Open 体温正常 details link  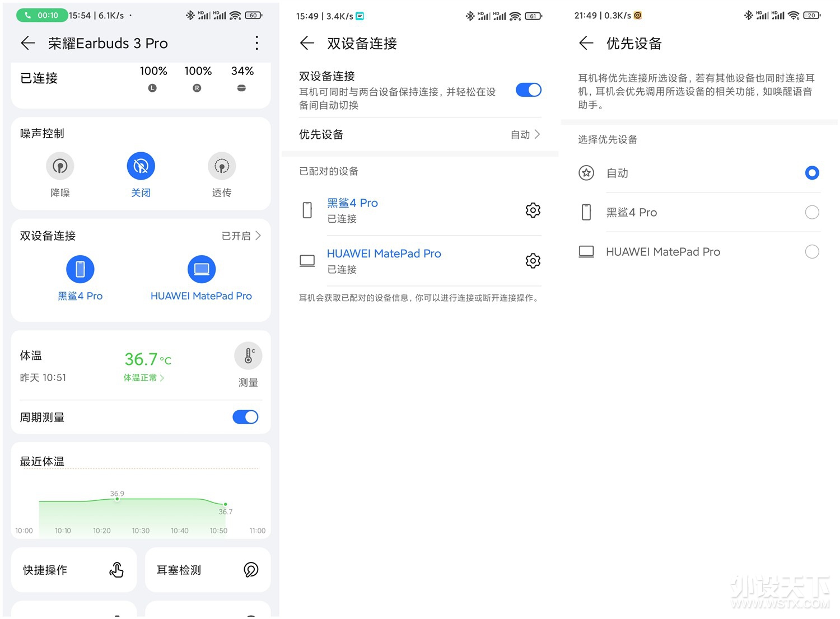pyautogui.click(x=144, y=378)
